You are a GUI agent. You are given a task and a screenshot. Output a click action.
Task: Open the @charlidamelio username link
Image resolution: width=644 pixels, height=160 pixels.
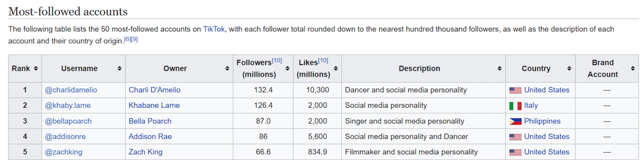point(71,90)
